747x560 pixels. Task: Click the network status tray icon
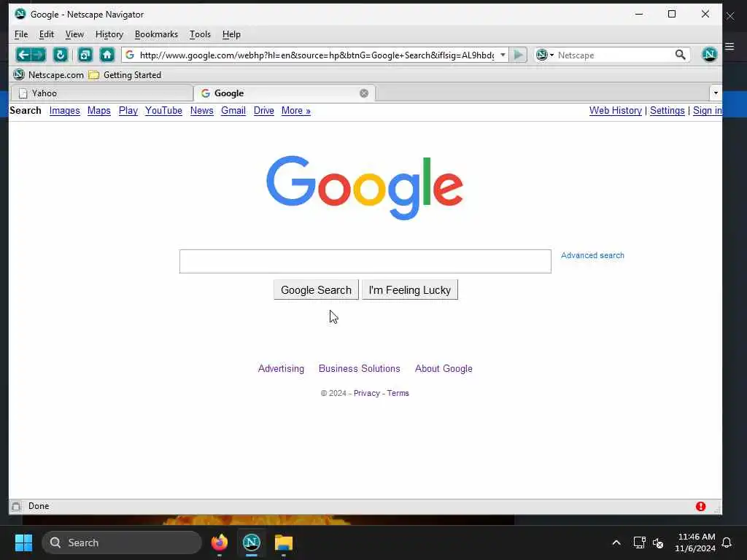pyautogui.click(x=639, y=542)
